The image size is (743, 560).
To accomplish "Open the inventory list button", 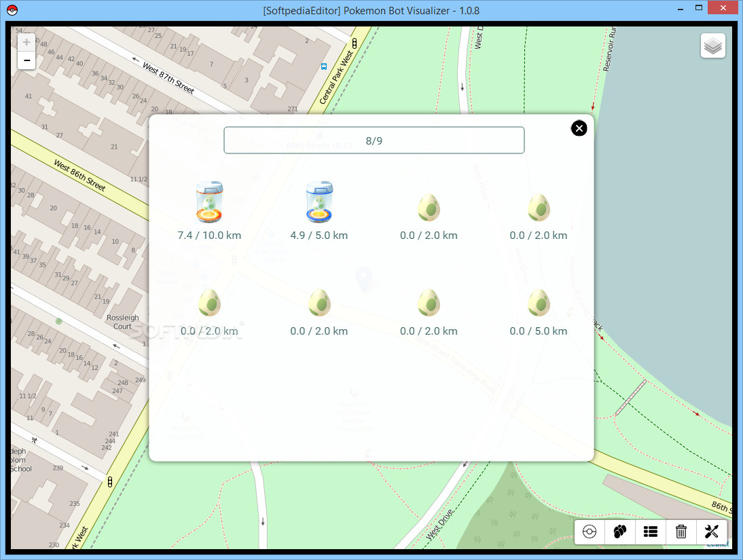I will [650, 531].
